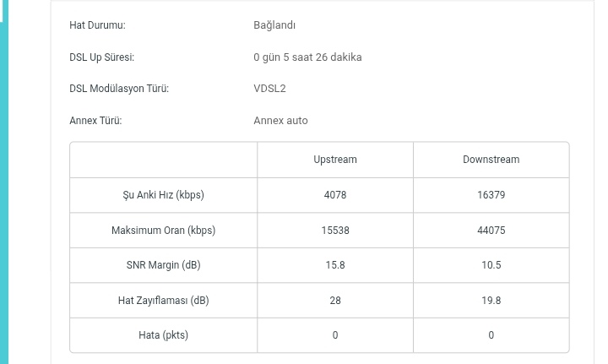608x364 pixels.
Task: Select the downstream current speed 16379
Action: coord(491,195)
